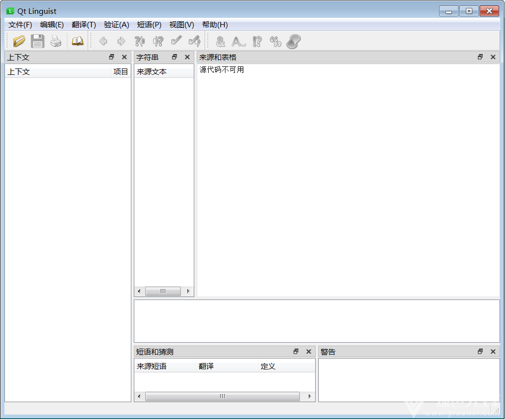Click 字符串 panel horizontal scrollbar thumb
This screenshot has width=505, height=420.
pyautogui.click(x=163, y=292)
